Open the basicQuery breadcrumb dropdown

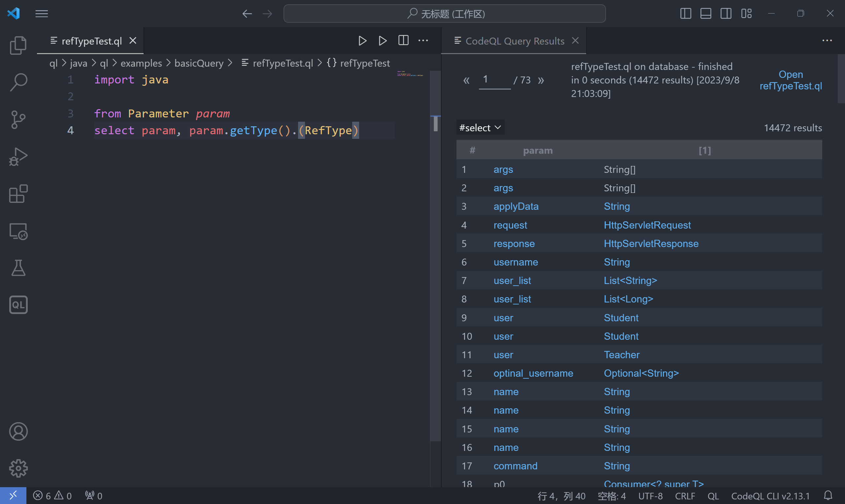199,63
